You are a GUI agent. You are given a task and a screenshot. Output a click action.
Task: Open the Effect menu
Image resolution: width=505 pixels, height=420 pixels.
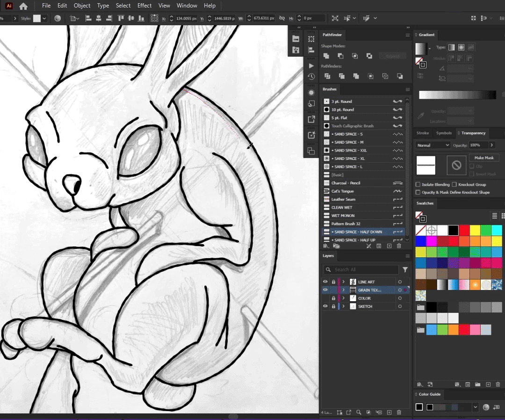[144, 6]
